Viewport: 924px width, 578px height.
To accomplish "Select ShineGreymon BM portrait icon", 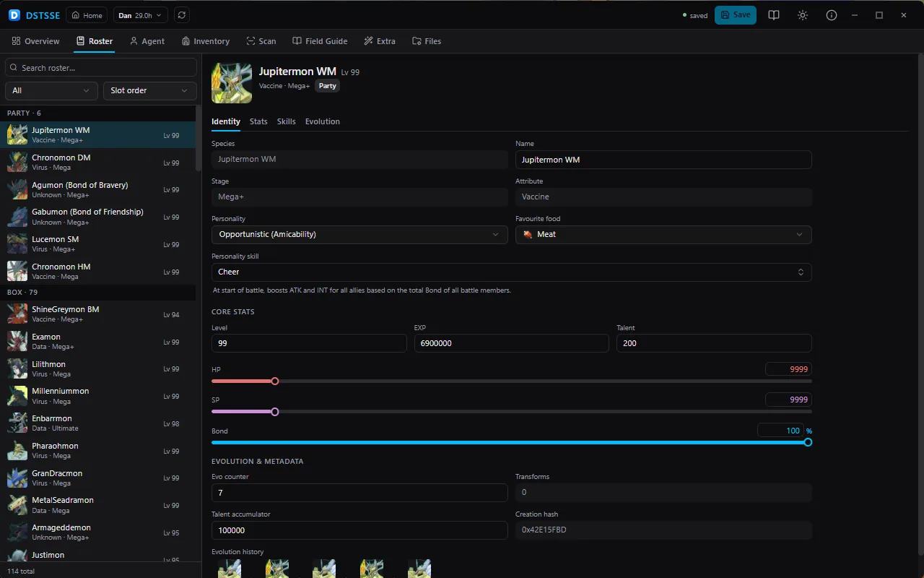I will coord(17,314).
